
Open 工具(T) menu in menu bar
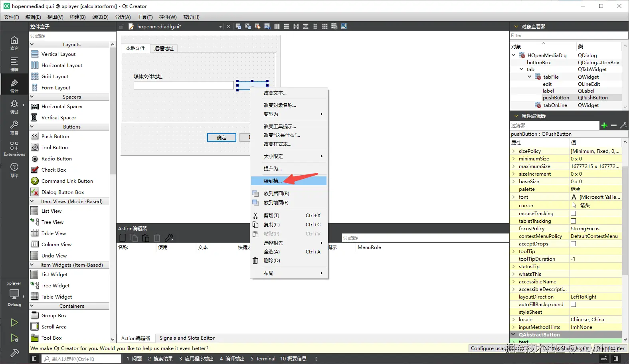pos(145,17)
